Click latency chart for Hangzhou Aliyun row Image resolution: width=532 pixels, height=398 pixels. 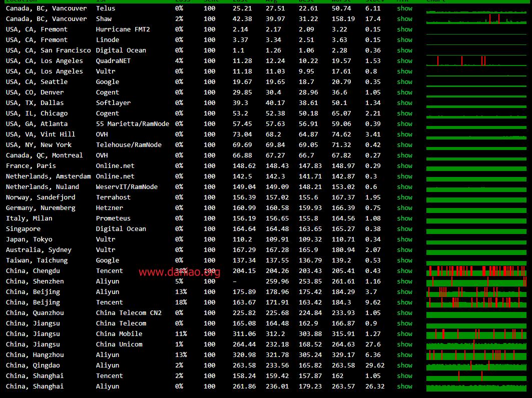(476, 355)
